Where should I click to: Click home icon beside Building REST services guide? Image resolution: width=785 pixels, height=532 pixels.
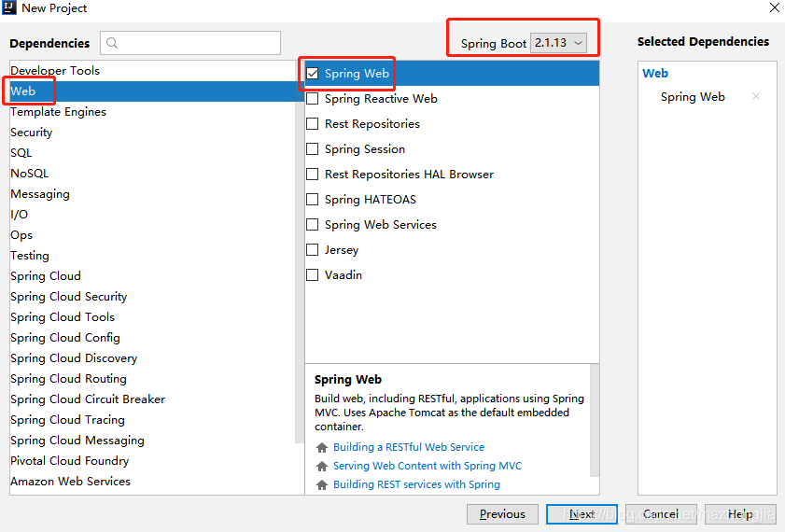(322, 484)
